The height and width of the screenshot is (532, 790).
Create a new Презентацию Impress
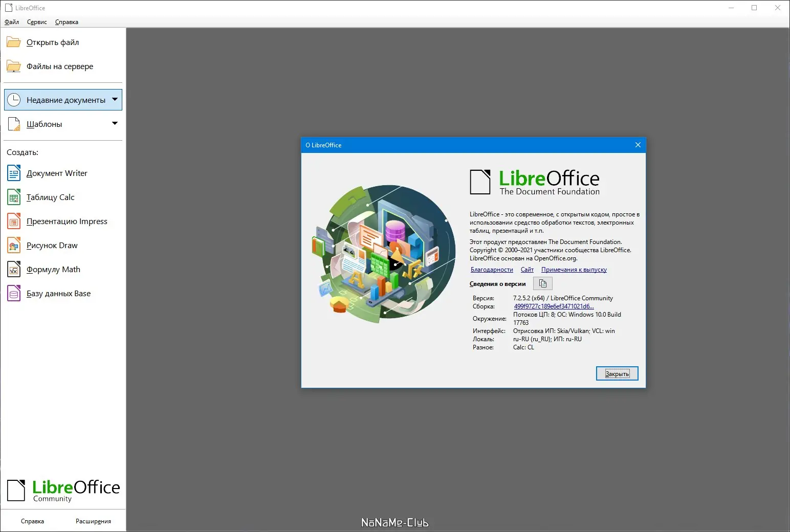(67, 221)
